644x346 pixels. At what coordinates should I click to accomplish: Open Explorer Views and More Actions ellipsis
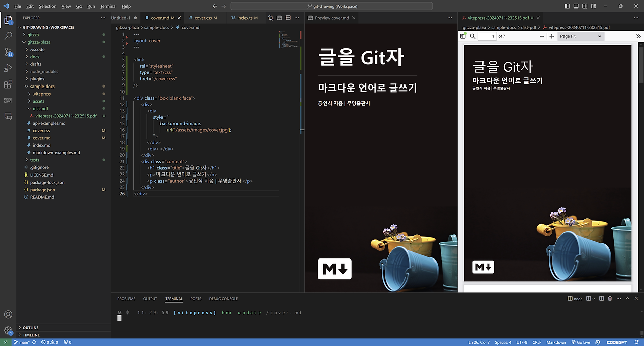(x=103, y=18)
